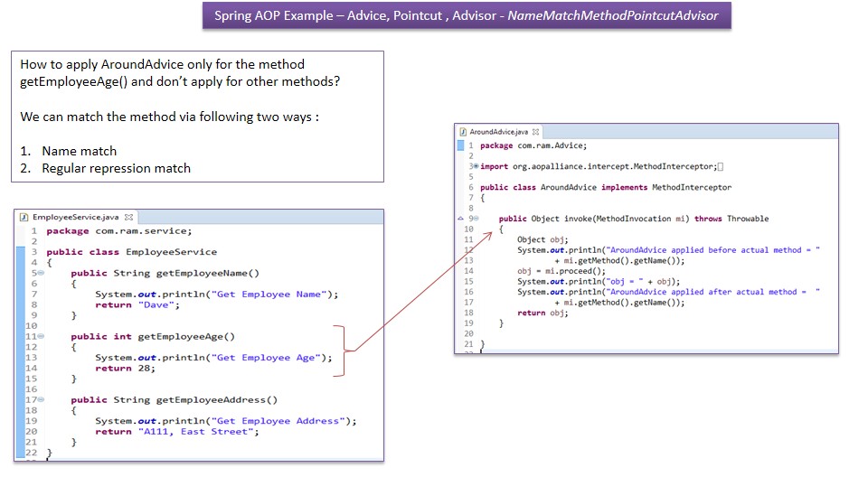Click 'public class AroundAdvice implements MethodInterceptor' line
The width and height of the screenshot is (868, 477).
(x=606, y=188)
